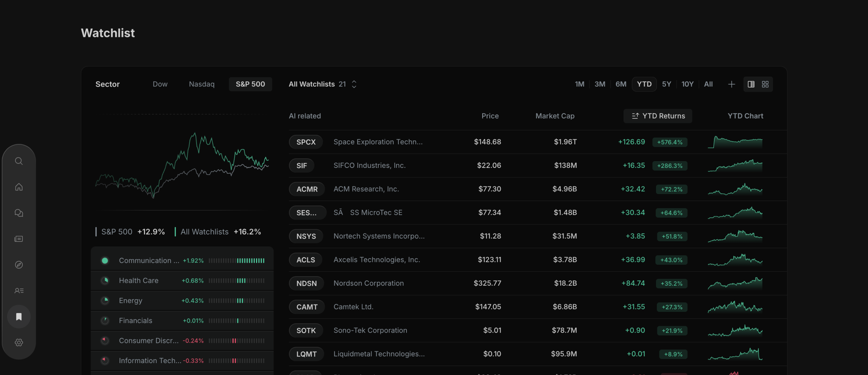Select the YTD timeframe
The image size is (868, 375).
644,84
